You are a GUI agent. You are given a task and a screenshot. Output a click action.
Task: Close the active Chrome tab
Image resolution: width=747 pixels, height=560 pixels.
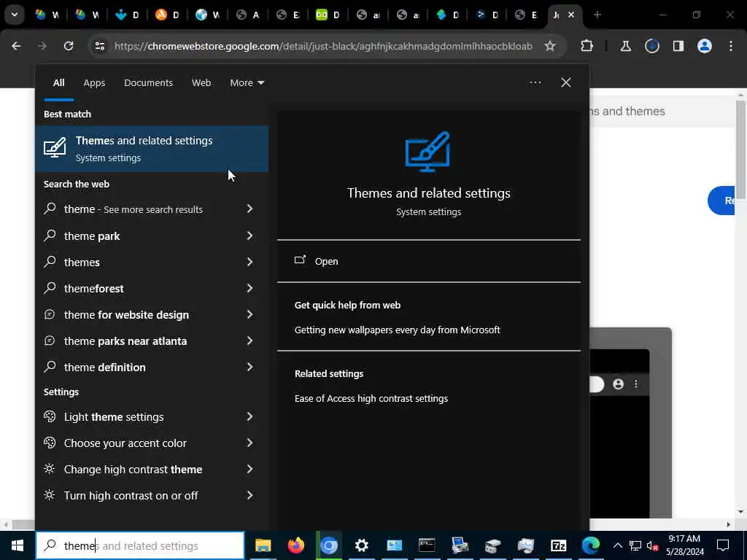570,15
